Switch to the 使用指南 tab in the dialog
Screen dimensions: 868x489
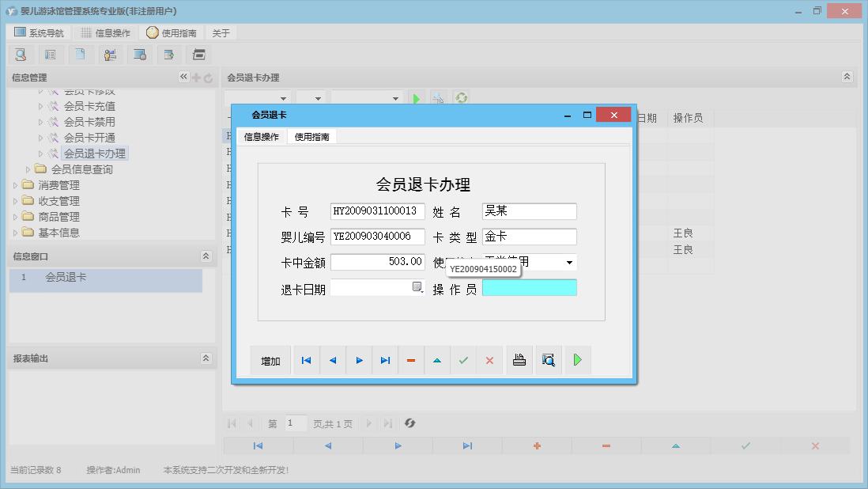[312, 136]
